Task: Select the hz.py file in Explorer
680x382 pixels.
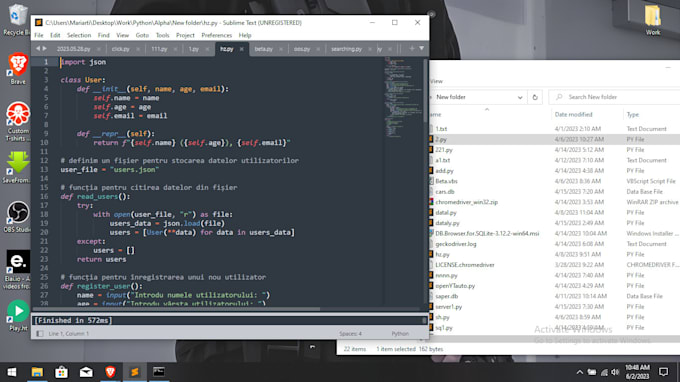Action: coord(442,255)
